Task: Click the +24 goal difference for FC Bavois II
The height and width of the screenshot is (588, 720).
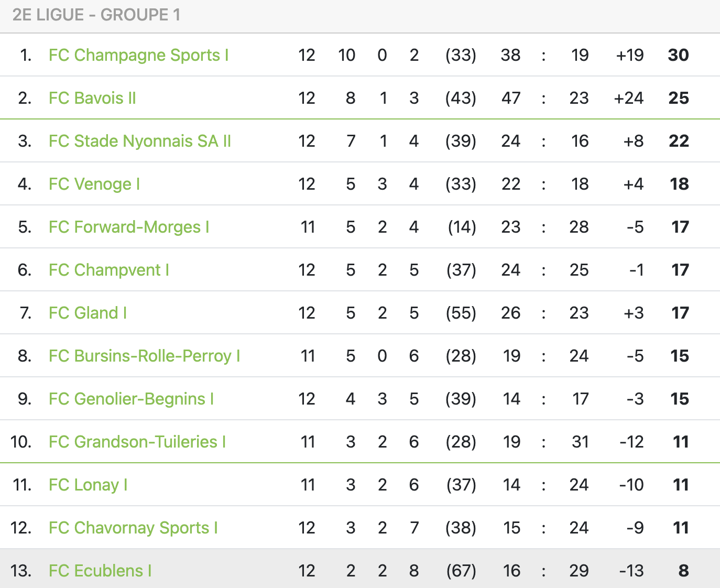Action: pyautogui.click(x=629, y=98)
